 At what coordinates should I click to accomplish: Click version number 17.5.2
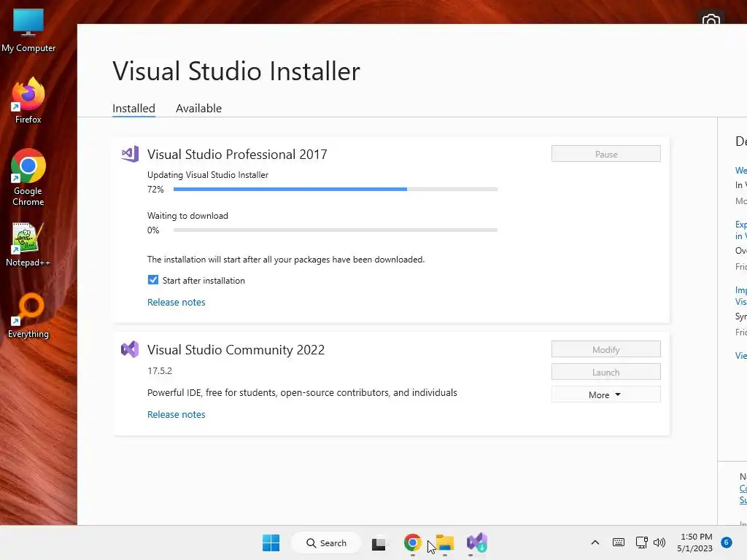click(x=160, y=371)
